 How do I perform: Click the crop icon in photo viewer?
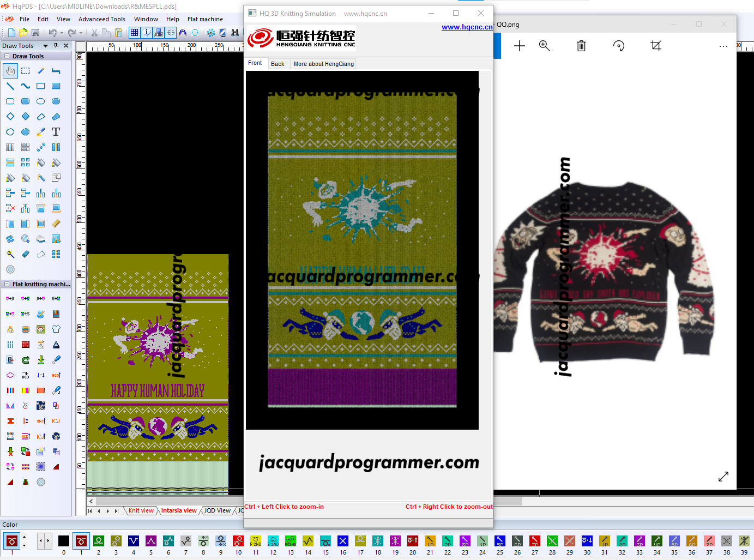pyautogui.click(x=656, y=46)
